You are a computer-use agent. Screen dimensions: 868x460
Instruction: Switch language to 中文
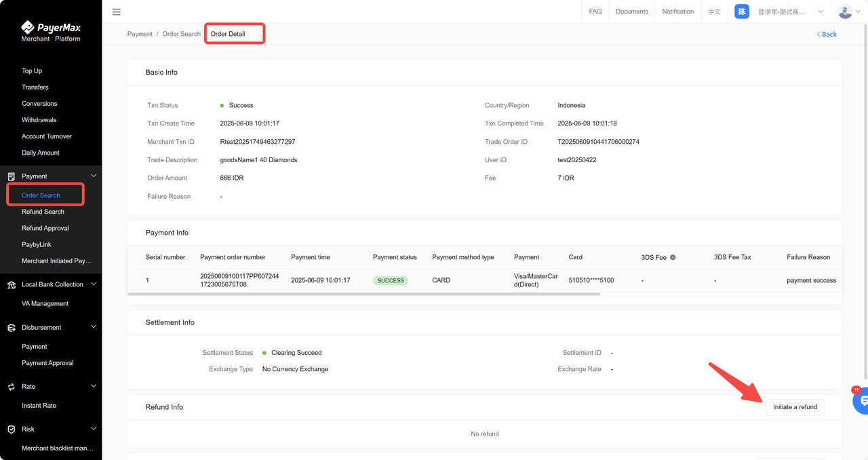coord(714,12)
